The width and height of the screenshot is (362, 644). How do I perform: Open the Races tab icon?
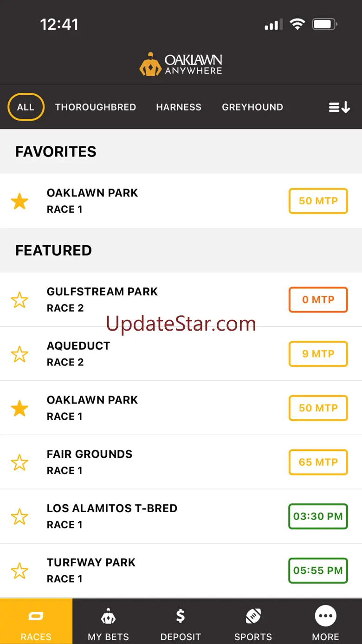pos(36,617)
